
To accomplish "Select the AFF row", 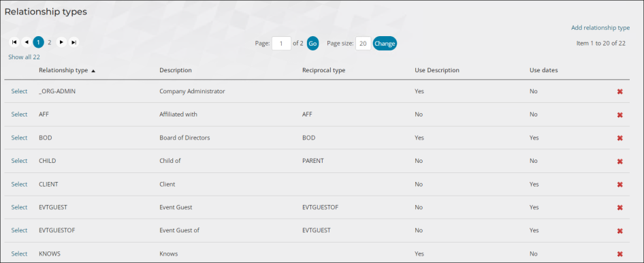I will [19, 114].
